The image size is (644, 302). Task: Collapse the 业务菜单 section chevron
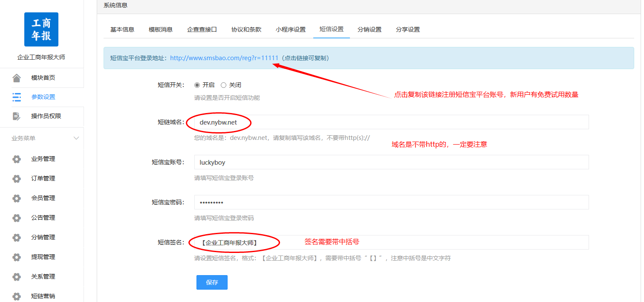(x=76, y=138)
